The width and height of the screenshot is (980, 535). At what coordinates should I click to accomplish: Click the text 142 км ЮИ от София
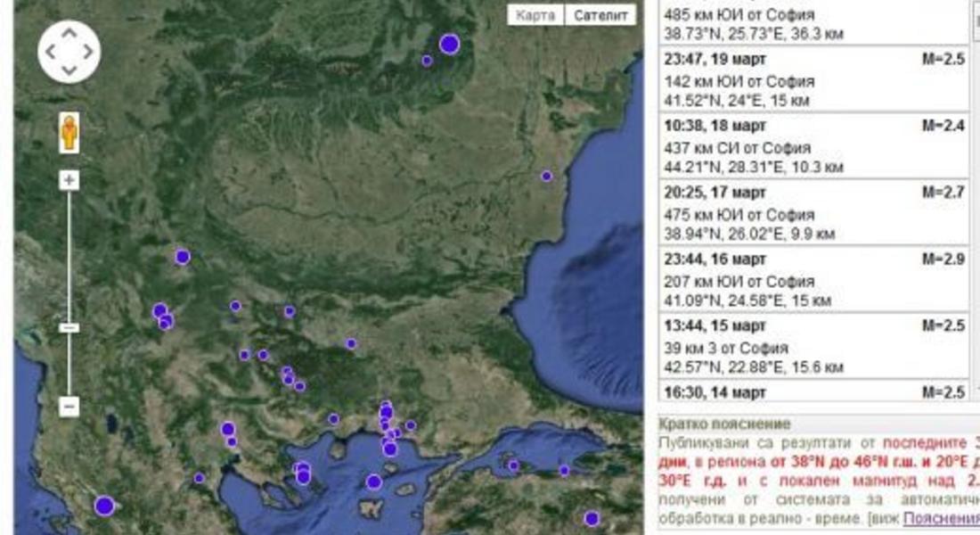[x=739, y=81]
